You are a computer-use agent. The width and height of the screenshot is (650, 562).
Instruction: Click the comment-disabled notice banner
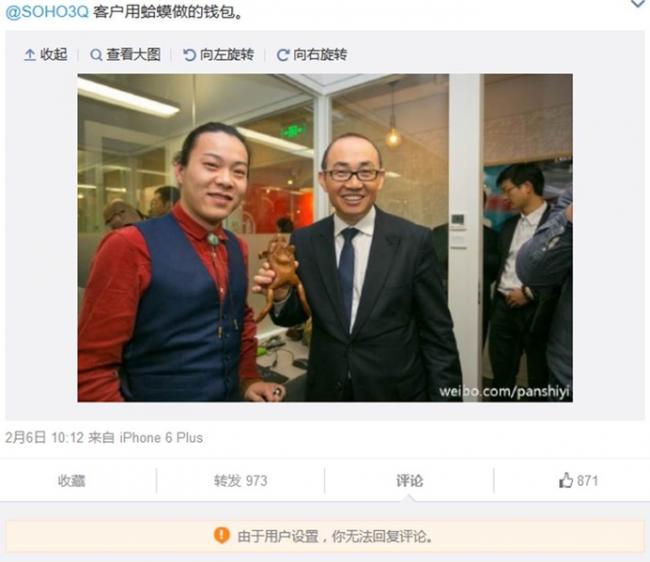pyautogui.click(x=325, y=536)
